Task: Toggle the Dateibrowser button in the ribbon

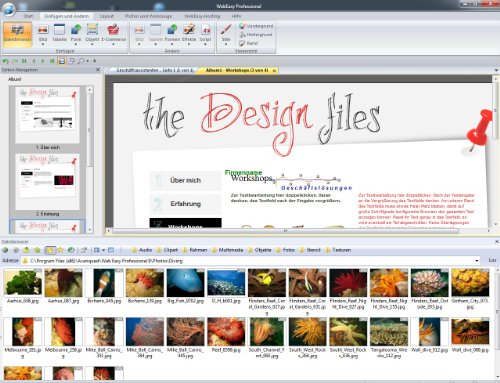Action: [18, 33]
